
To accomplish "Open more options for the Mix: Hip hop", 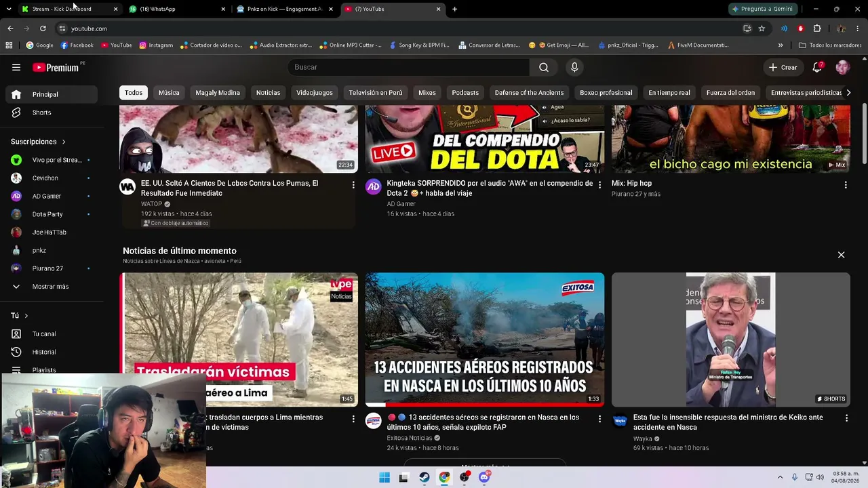I will pyautogui.click(x=846, y=185).
